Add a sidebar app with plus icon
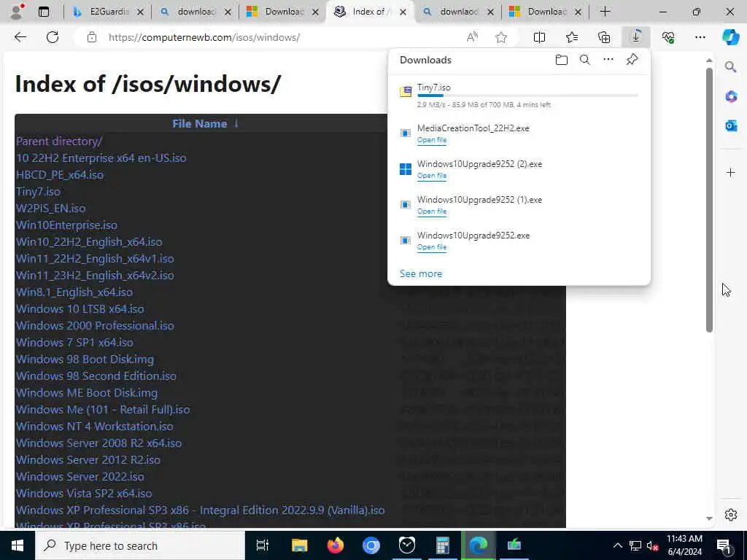747x560 pixels. coord(731,172)
